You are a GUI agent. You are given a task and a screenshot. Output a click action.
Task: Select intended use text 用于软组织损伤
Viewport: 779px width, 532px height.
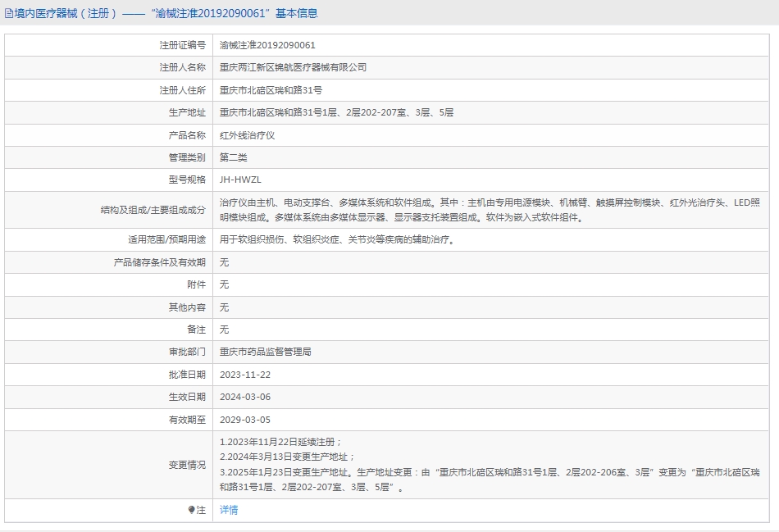coord(339,240)
